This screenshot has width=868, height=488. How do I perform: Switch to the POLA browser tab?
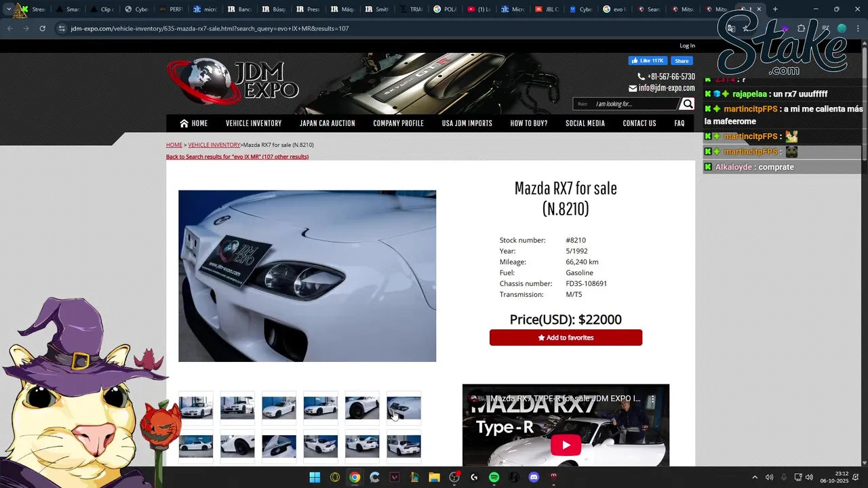pos(446,9)
